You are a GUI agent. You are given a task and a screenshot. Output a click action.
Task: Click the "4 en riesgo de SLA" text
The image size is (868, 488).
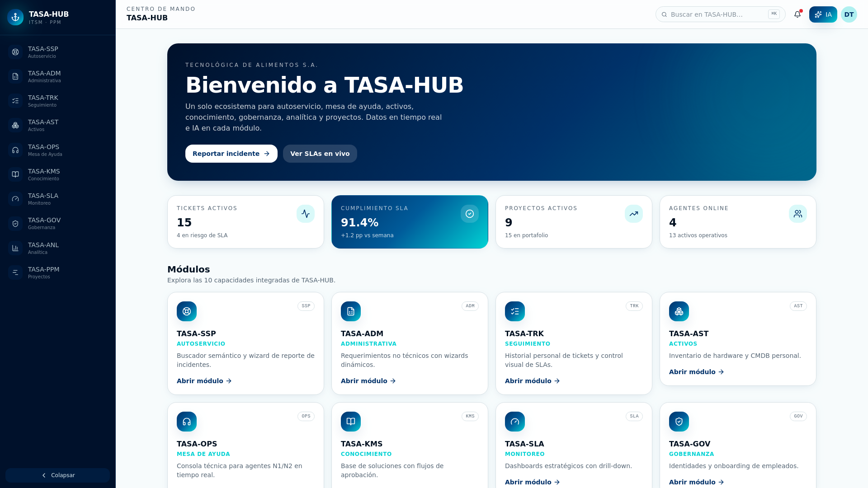point(202,235)
